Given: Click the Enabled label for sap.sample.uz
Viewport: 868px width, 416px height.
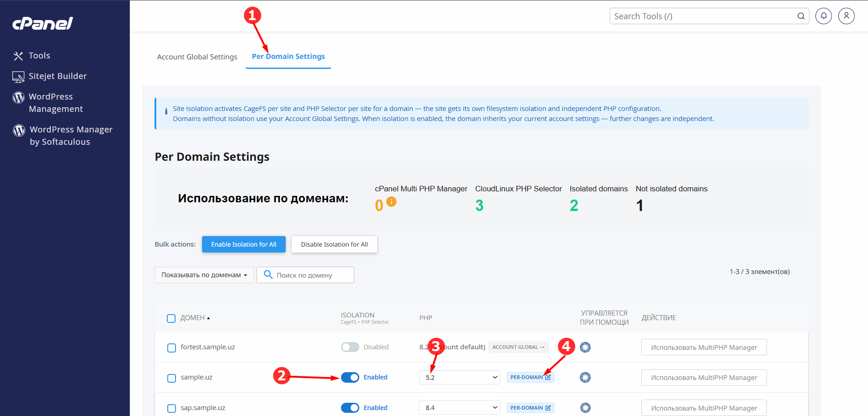Looking at the screenshot, I should click(x=376, y=408).
